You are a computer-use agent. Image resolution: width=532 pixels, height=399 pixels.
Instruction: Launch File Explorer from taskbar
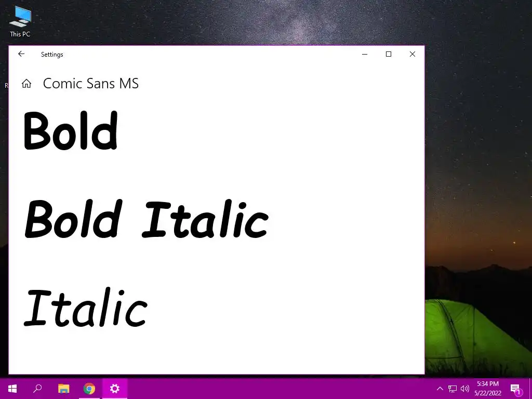coord(63,389)
